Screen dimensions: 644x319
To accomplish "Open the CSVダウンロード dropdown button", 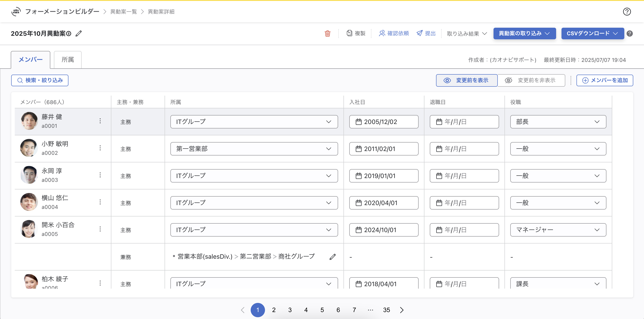I will click(x=592, y=34).
